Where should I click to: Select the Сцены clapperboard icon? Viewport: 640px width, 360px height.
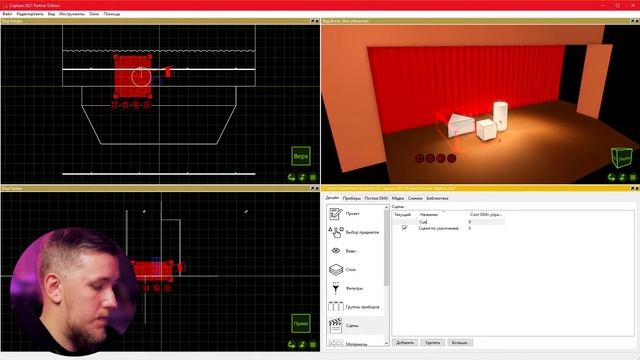point(336,325)
